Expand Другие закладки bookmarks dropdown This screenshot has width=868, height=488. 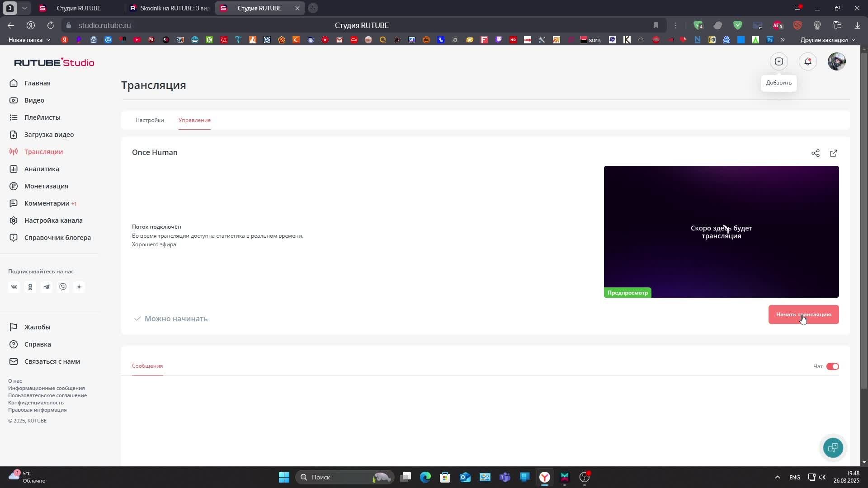point(827,40)
